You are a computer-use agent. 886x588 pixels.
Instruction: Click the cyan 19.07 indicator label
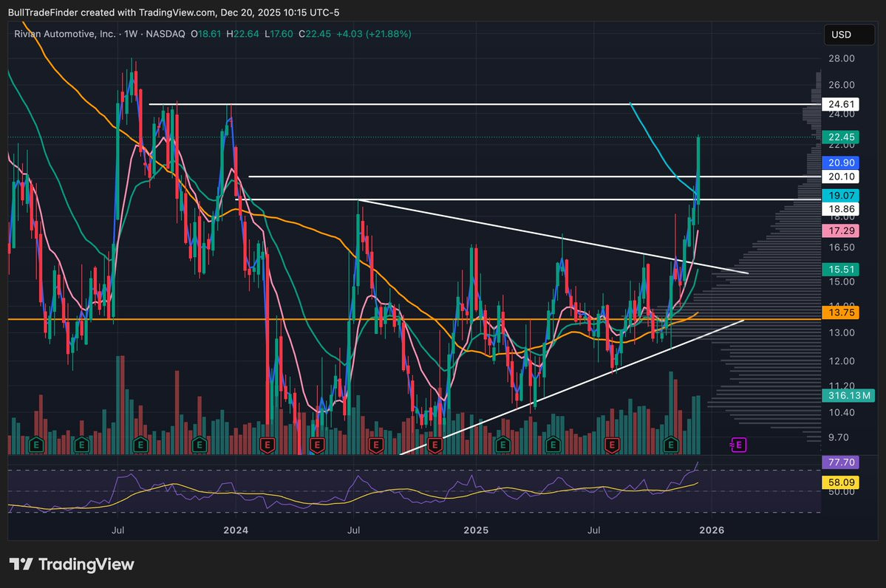(840, 196)
